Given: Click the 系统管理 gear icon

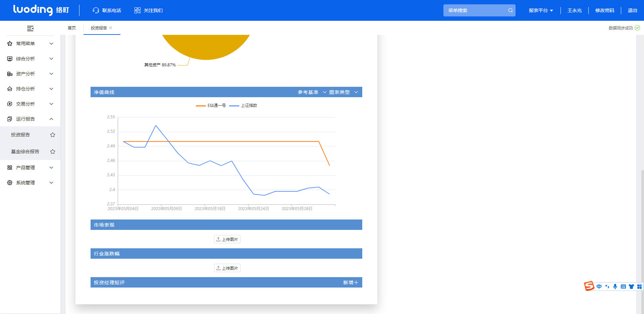Looking at the screenshot, I should 10,183.
